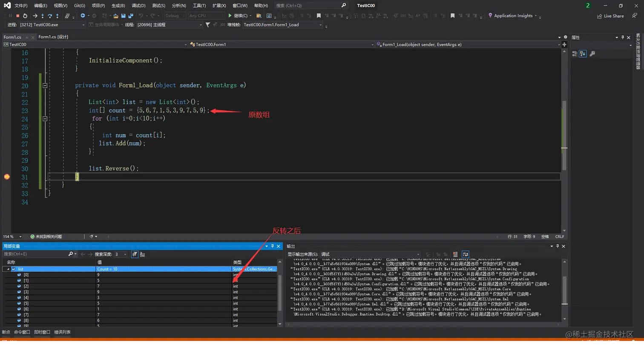Image resolution: width=644 pixels, height=349 pixels.
Task: Navigate backward with blue arrow
Action: click(x=83, y=16)
